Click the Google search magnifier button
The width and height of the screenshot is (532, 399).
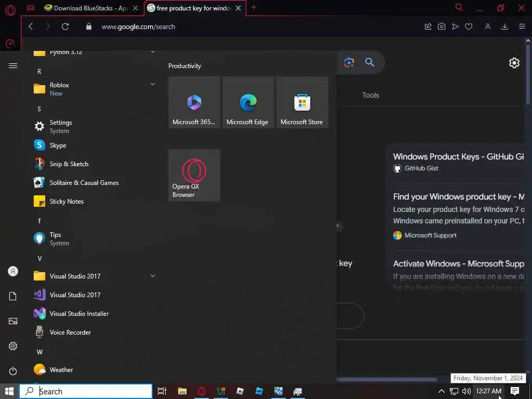[369, 62]
